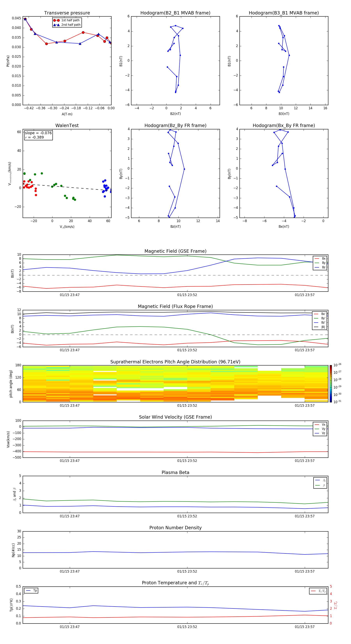Viewport: 351px width, 644px height.
Task: Click the 'Pt(nPa)' y-axis label
Action: pyautogui.click(x=8, y=61)
